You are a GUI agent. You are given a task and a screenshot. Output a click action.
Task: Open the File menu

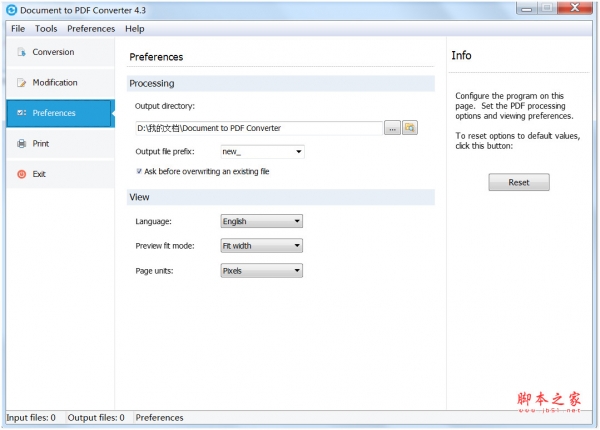click(x=18, y=29)
